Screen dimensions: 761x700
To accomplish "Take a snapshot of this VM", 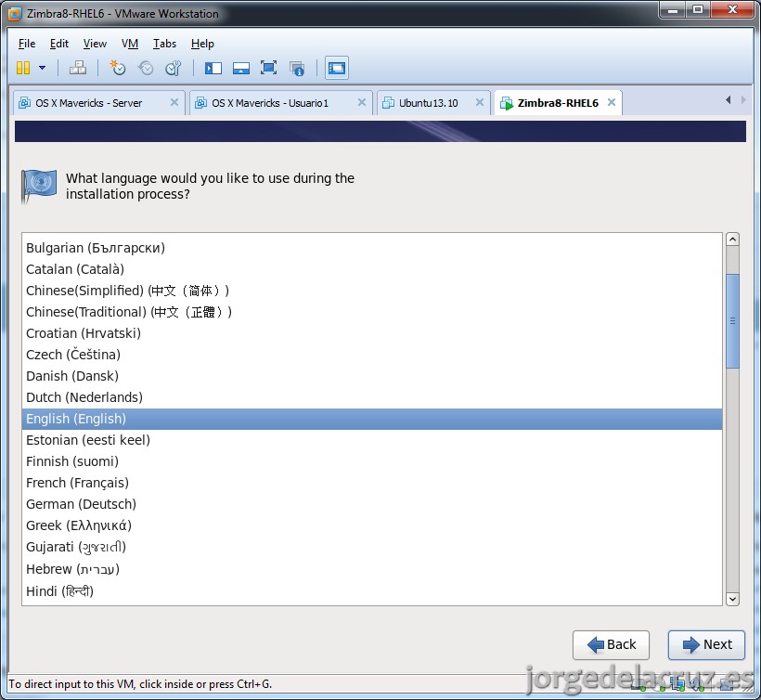I will [118, 68].
